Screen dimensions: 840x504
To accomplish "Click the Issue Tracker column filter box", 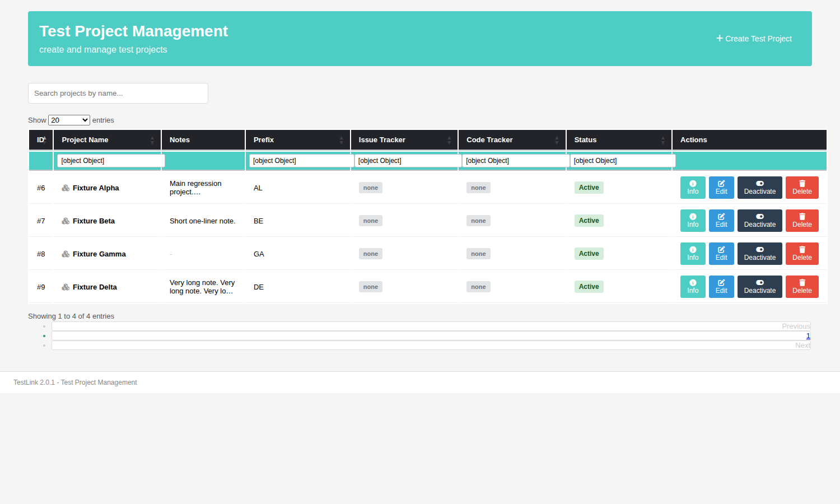I will pyautogui.click(x=408, y=161).
